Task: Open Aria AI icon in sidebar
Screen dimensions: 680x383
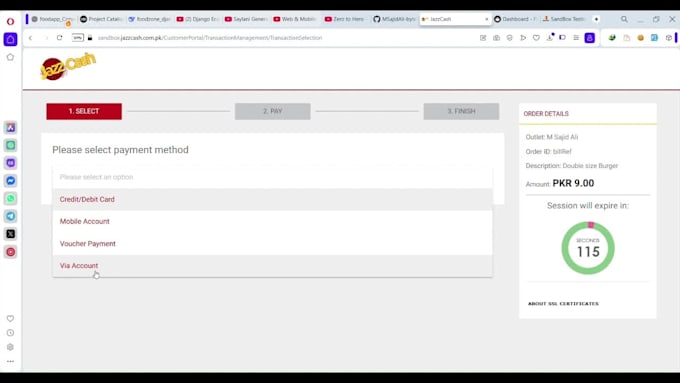Action: [x=10, y=128]
